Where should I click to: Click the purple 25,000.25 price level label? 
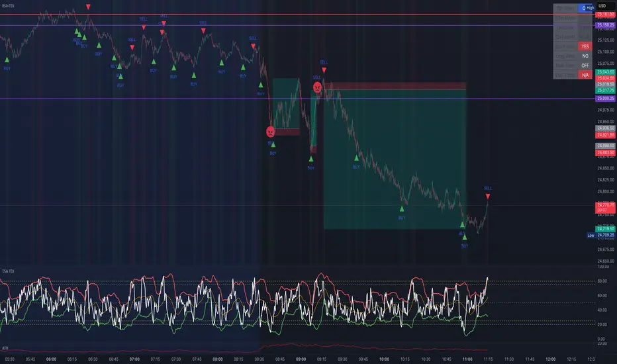click(x=604, y=99)
